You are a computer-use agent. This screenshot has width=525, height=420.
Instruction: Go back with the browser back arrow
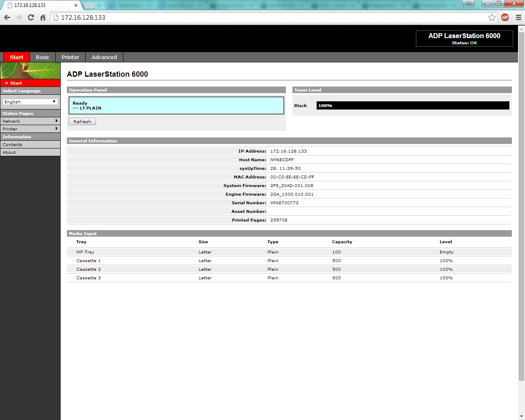click(7, 17)
